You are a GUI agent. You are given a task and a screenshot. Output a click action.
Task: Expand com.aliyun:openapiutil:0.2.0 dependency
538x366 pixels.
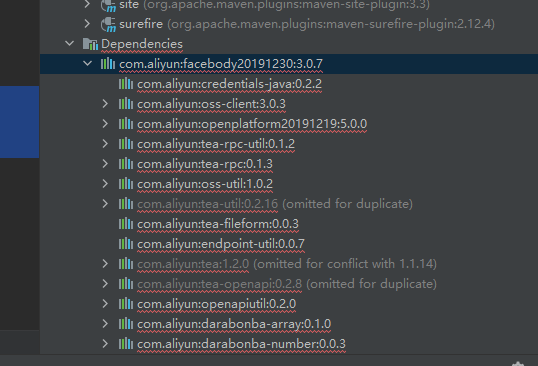[105, 304]
